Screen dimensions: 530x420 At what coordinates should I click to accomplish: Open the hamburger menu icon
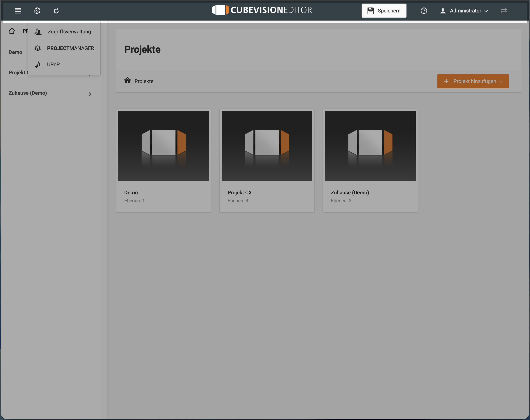(x=18, y=10)
